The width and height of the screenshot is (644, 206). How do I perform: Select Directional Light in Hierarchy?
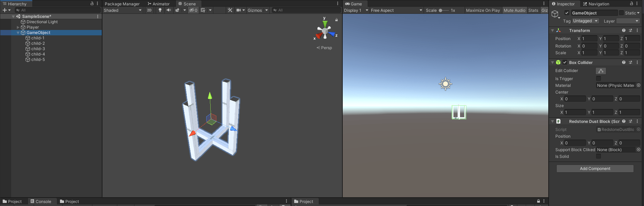tap(42, 22)
